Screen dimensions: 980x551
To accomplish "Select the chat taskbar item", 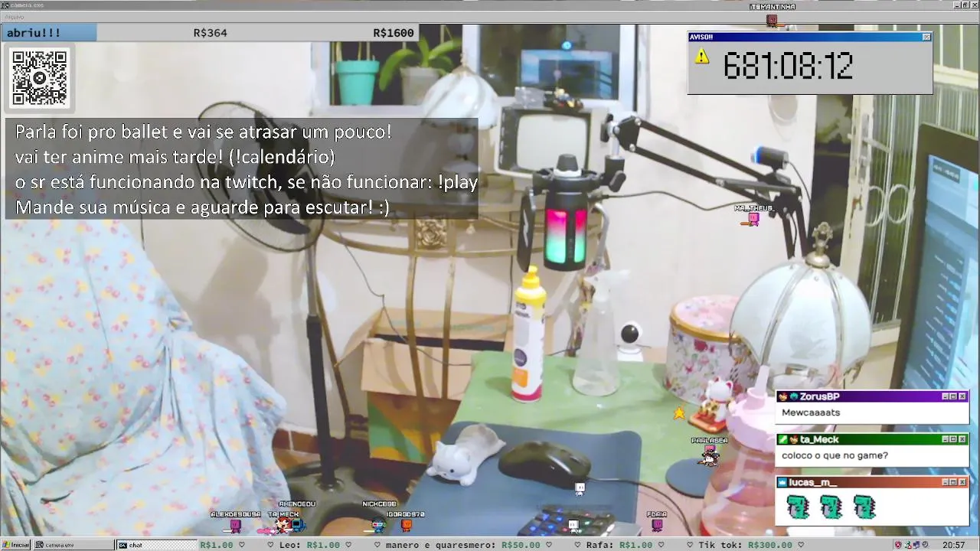I will 156,545.
